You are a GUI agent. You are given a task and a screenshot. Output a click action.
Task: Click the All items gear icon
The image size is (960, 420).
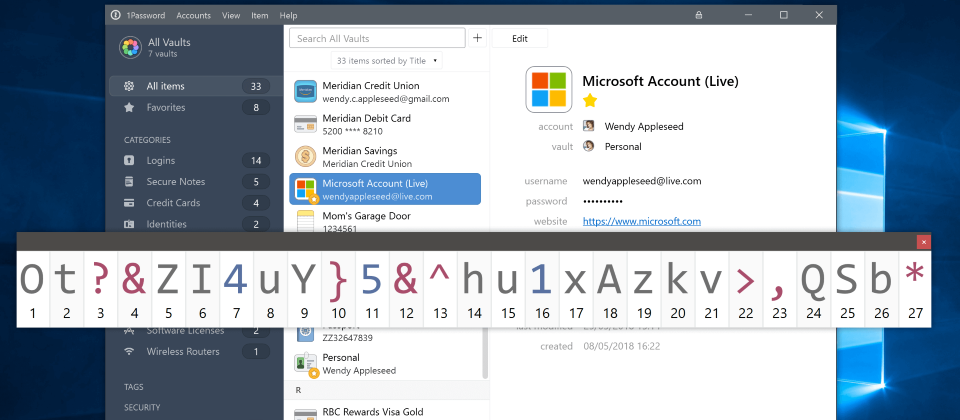pos(129,86)
